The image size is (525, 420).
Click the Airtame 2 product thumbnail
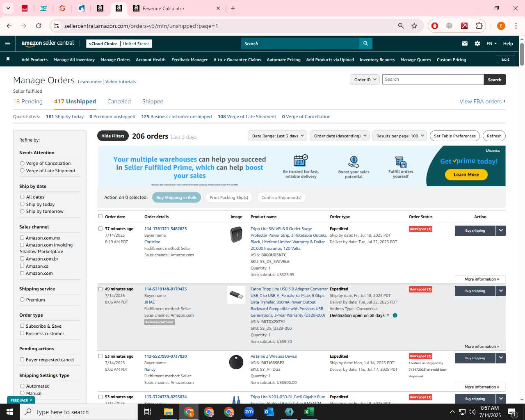[236, 362]
